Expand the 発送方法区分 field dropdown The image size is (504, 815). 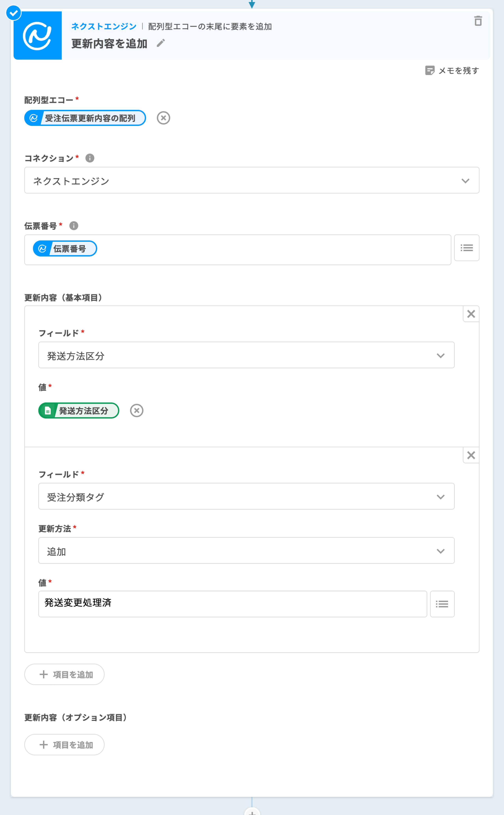click(x=246, y=355)
